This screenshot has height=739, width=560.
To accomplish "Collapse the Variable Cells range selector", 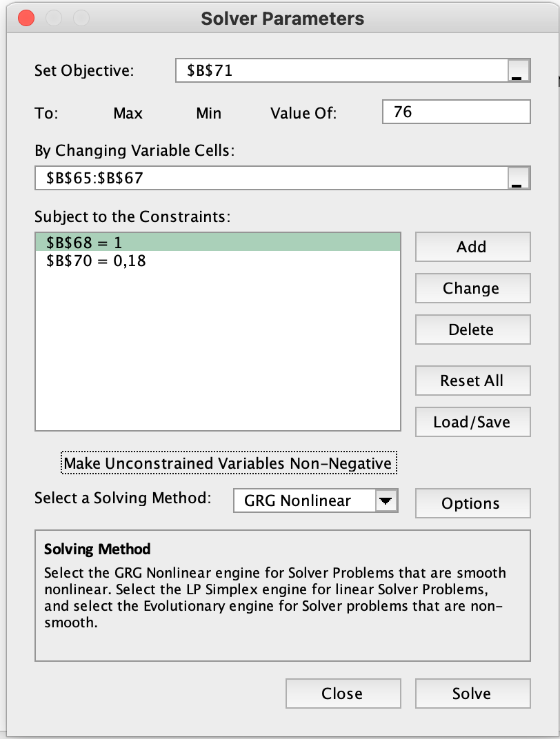I will [519, 178].
